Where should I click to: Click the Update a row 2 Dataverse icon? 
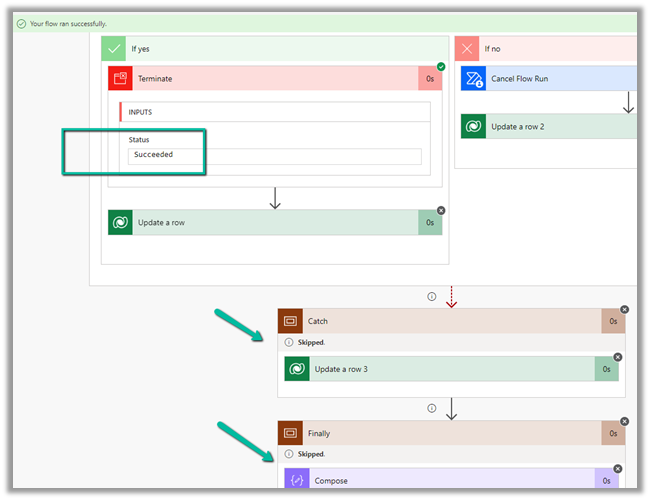click(473, 126)
